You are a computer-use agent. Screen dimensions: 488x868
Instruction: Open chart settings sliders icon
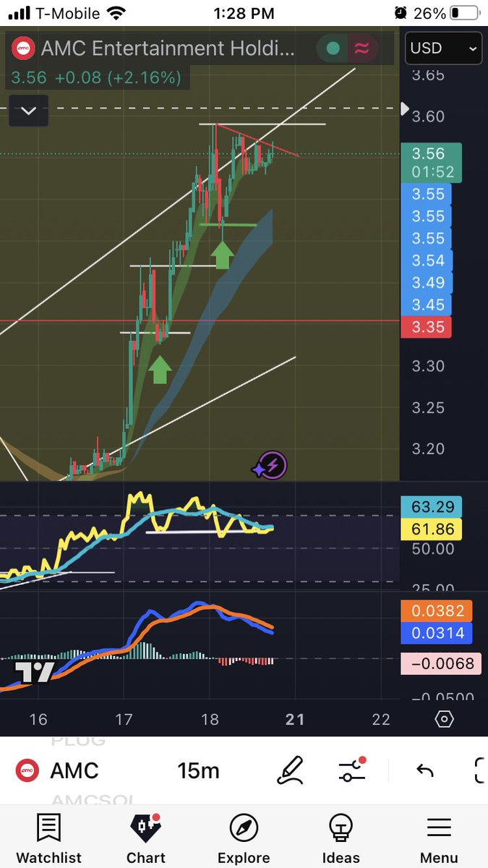[353, 770]
